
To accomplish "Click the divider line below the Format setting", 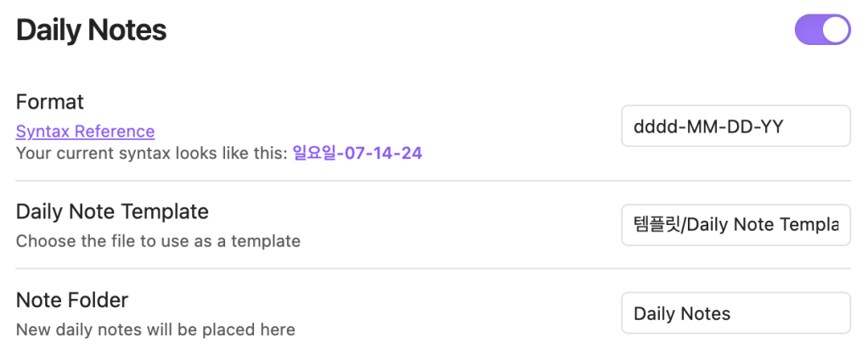I will click(433, 181).
